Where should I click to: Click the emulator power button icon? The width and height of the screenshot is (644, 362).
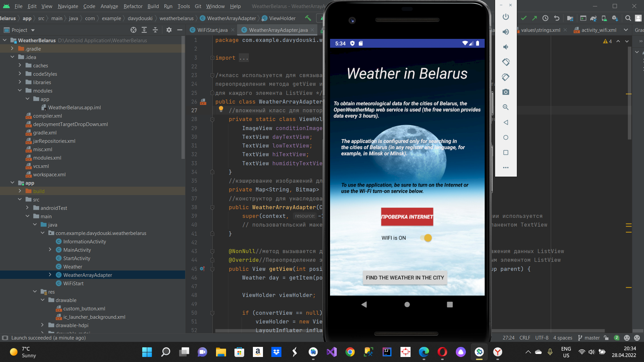(x=506, y=17)
